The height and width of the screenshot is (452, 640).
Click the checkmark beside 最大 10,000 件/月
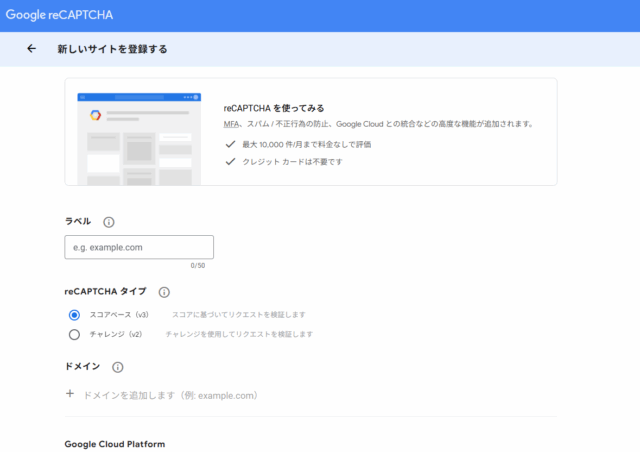coord(230,144)
